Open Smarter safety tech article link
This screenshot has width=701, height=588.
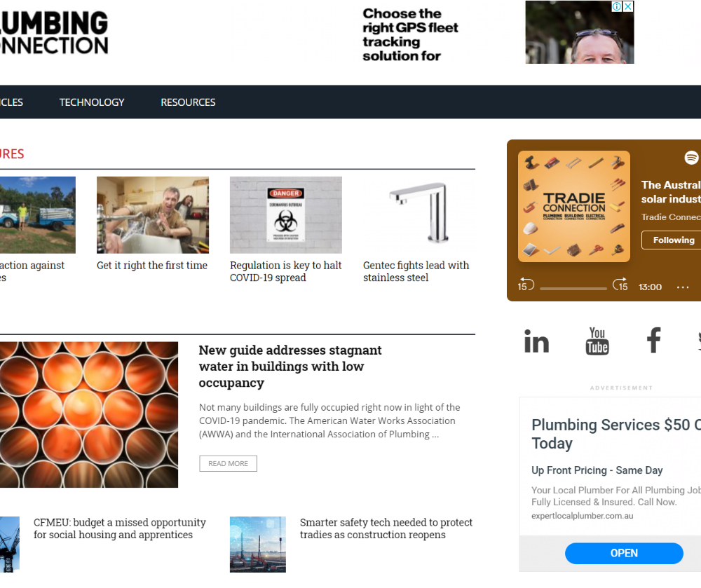386,528
